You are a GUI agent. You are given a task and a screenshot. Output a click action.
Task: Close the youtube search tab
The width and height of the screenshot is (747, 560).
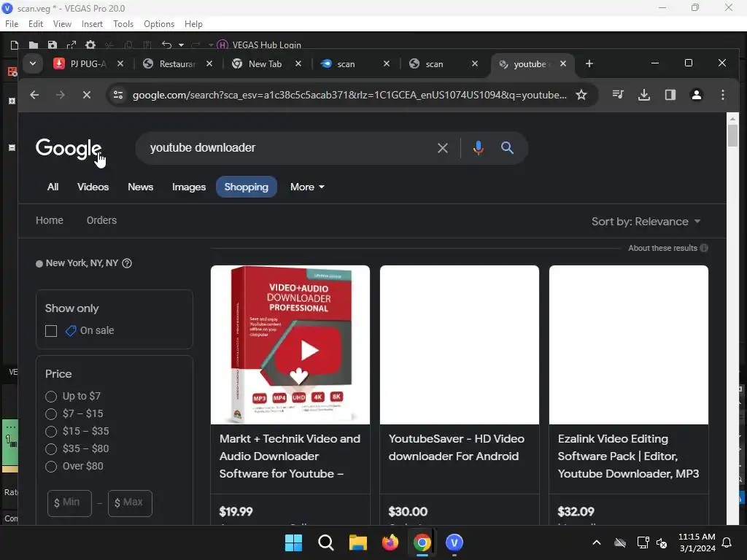pos(563,64)
